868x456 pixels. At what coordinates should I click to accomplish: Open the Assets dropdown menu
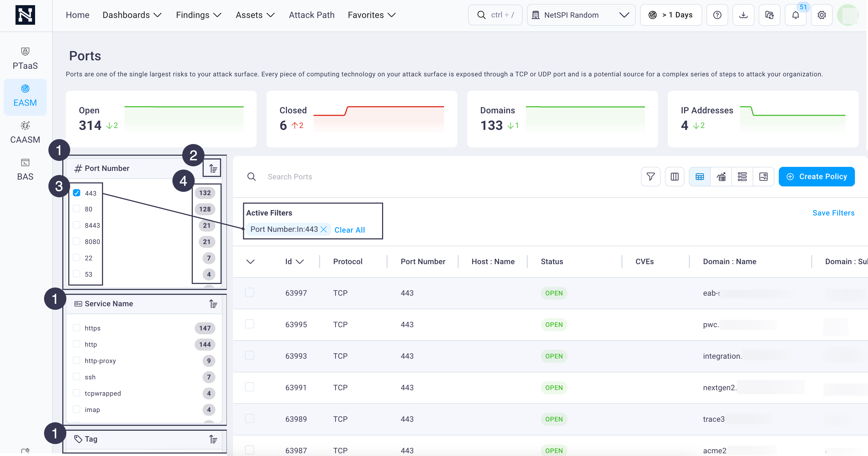[255, 15]
